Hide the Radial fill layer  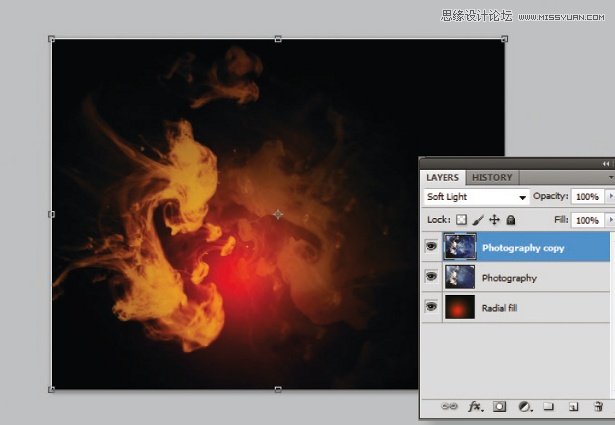tap(431, 307)
